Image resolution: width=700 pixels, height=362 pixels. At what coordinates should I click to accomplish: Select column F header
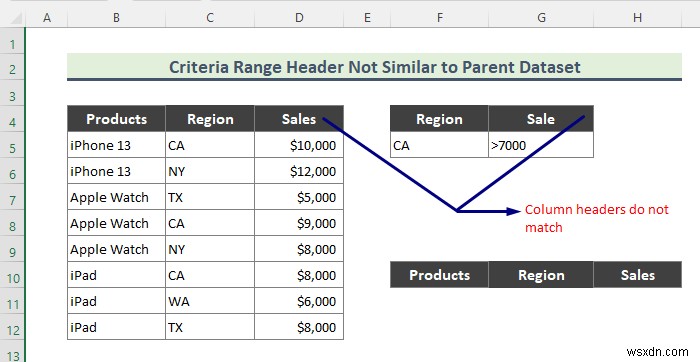[440, 17]
